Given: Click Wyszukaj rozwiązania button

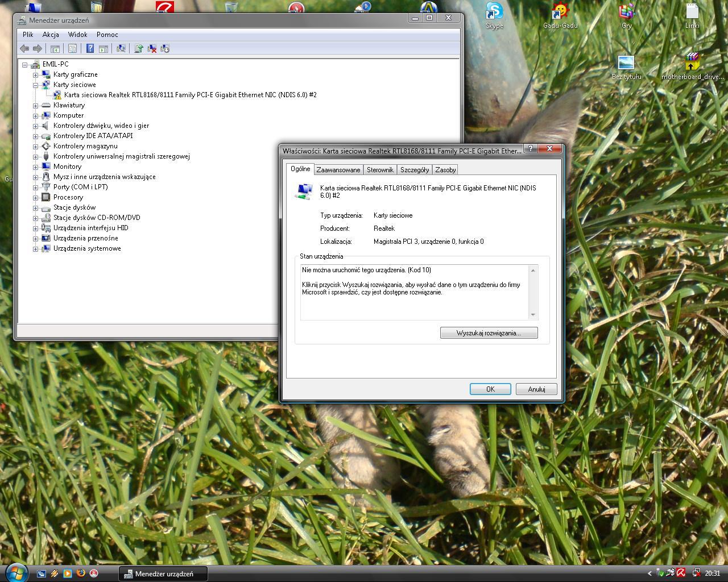Looking at the screenshot, I should click(x=489, y=333).
